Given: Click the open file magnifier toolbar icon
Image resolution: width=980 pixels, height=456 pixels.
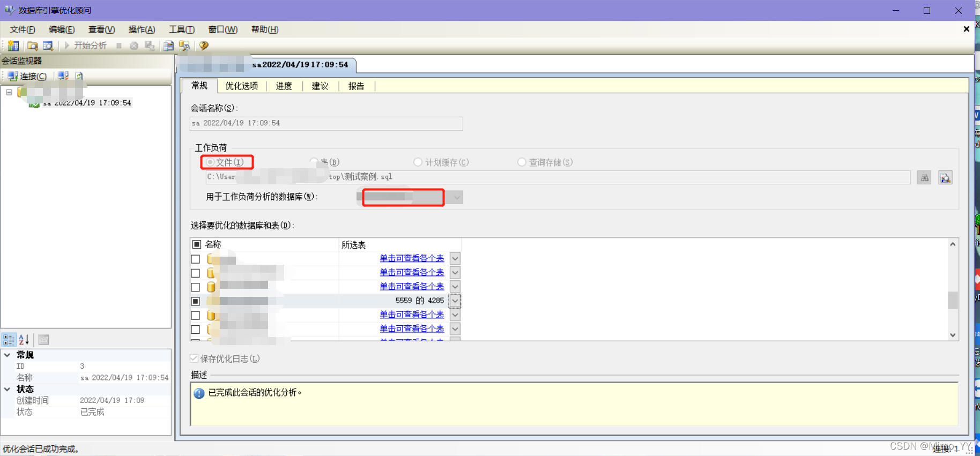Looking at the screenshot, I should (x=33, y=46).
